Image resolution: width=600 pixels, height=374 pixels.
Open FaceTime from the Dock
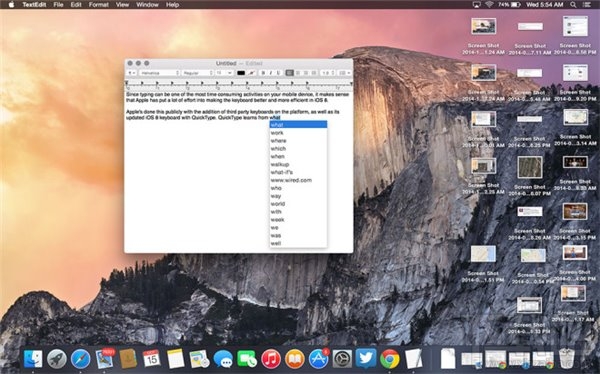pyautogui.click(x=247, y=359)
